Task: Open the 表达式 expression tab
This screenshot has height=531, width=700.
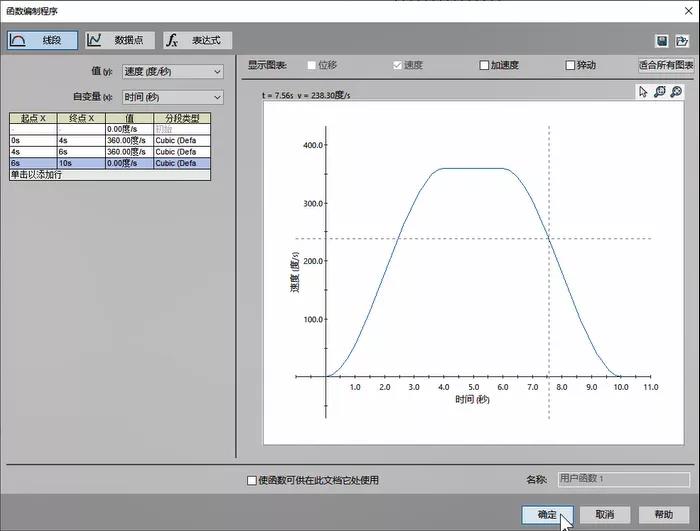Action: 197,40
